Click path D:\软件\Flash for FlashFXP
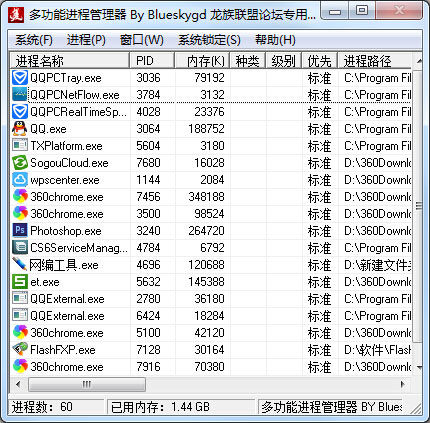Screen dimensions: 430x423 (377, 350)
